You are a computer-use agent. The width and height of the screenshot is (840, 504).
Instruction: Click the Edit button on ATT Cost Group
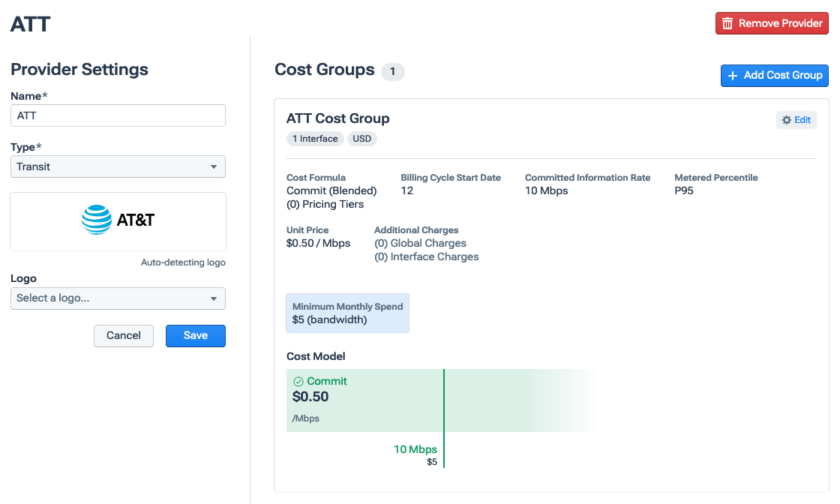(x=796, y=120)
